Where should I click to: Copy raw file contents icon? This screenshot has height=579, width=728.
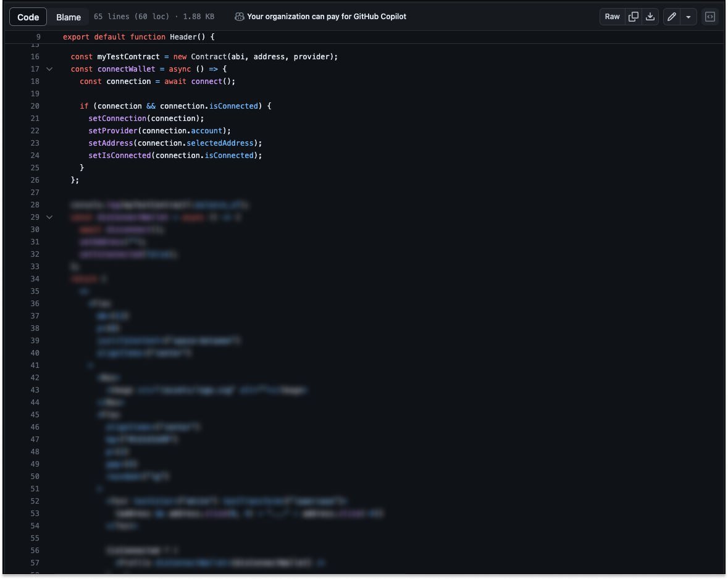click(x=634, y=17)
